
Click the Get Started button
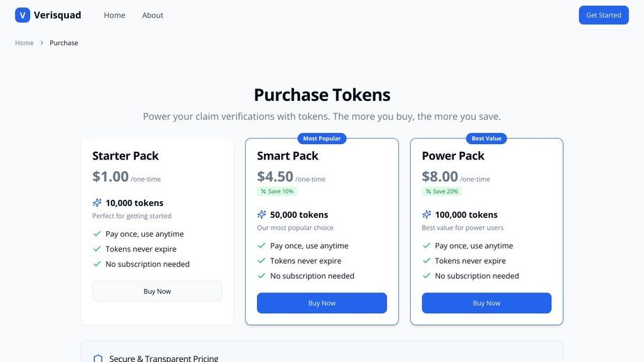coord(604,15)
